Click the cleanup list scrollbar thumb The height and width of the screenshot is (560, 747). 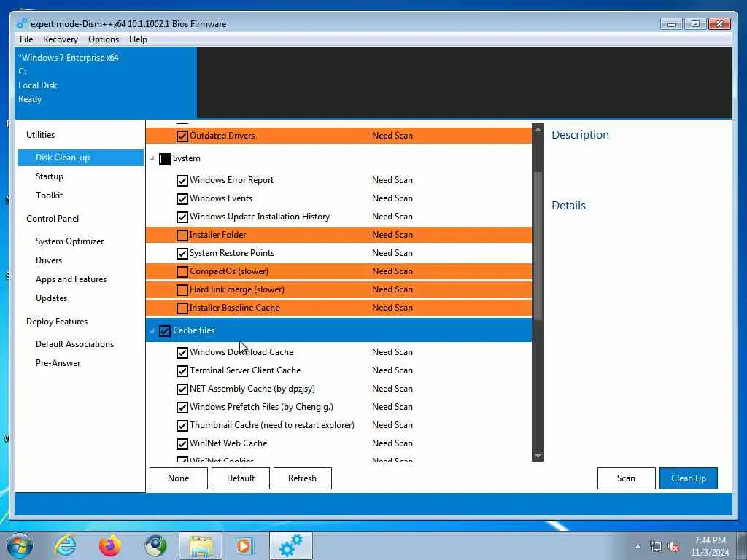click(x=538, y=245)
